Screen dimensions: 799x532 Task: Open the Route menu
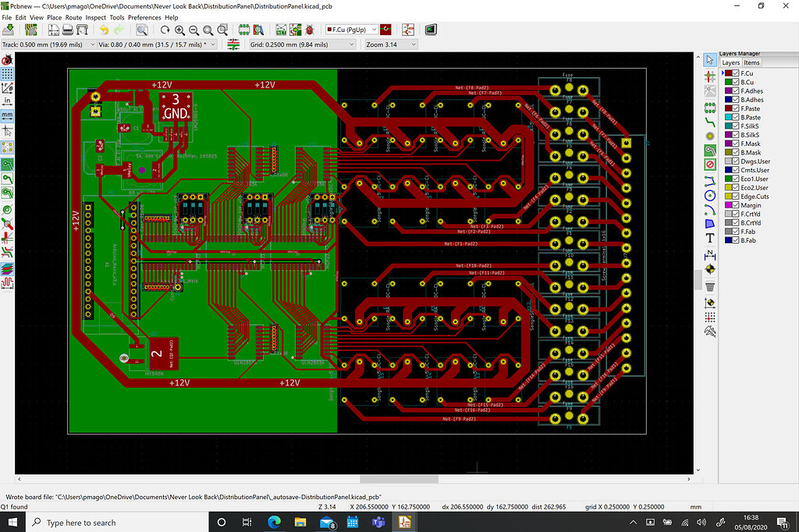[x=73, y=16]
